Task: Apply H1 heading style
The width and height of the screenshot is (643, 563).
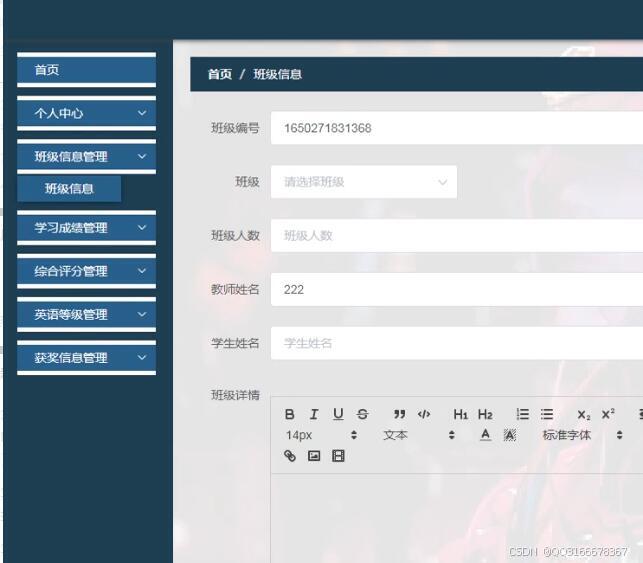Action: pyautogui.click(x=461, y=414)
